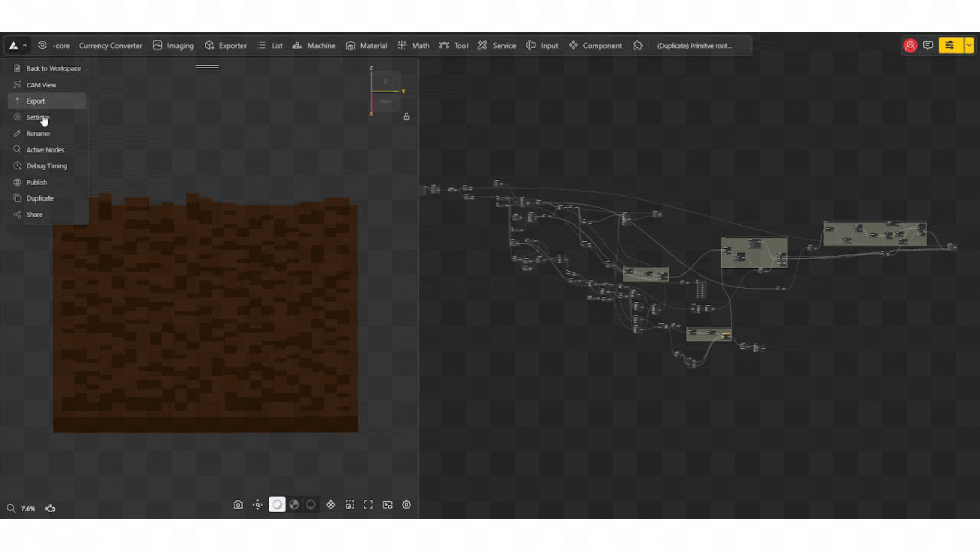Screen dimensions: 980x551
Task: Click the viewport panel drag handle
Action: pyautogui.click(x=207, y=66)
